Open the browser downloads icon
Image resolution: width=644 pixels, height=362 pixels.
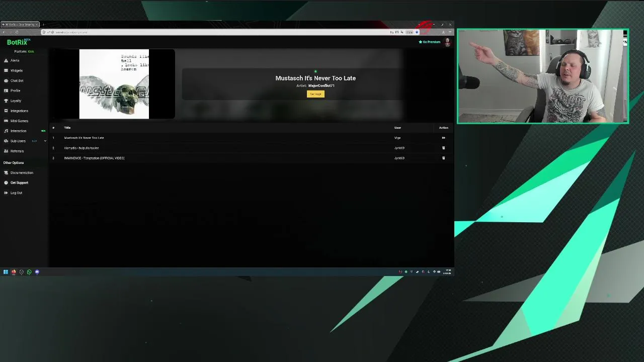(x=443, y=32)
